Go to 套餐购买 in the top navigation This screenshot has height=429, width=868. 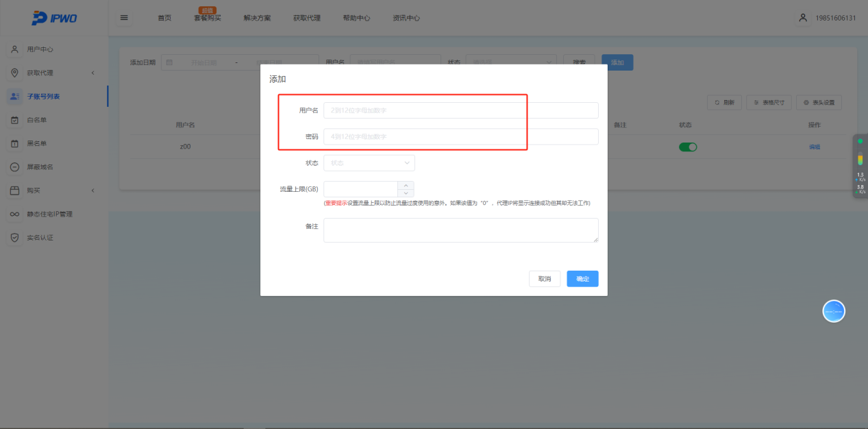point(208,19)
